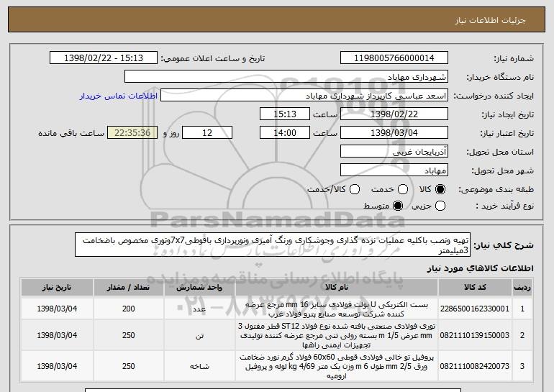Click the نام کالا column header
This screenshot has height=392, width=554.
337,288
